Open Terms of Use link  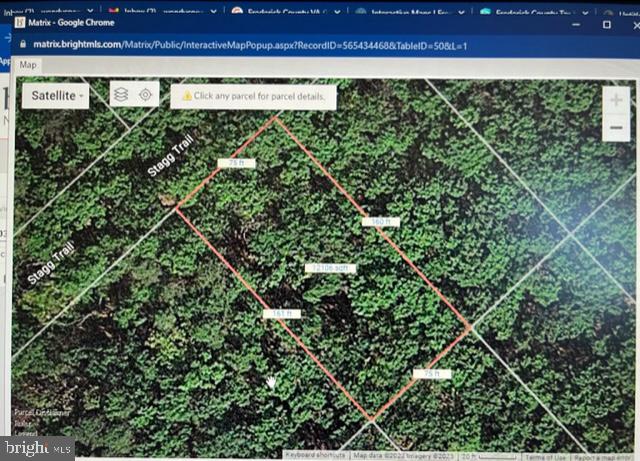543,455
